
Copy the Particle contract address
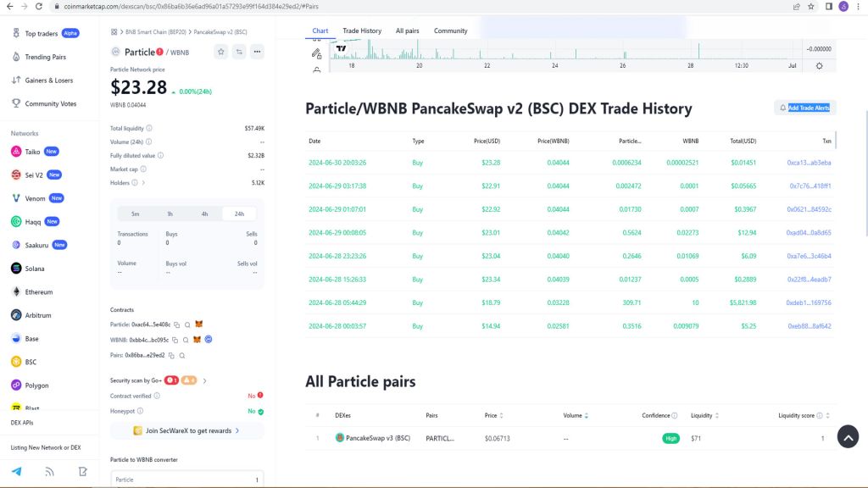click(x=177, y=324)
